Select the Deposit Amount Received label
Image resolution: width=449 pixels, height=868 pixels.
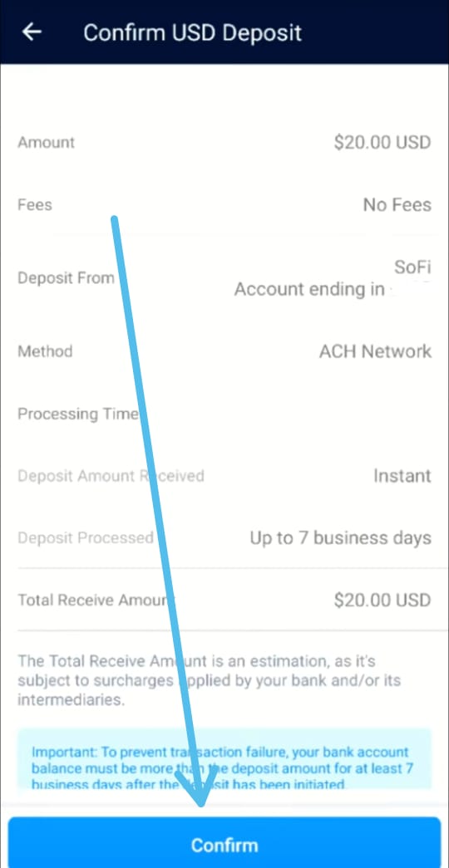pos(111,476)
